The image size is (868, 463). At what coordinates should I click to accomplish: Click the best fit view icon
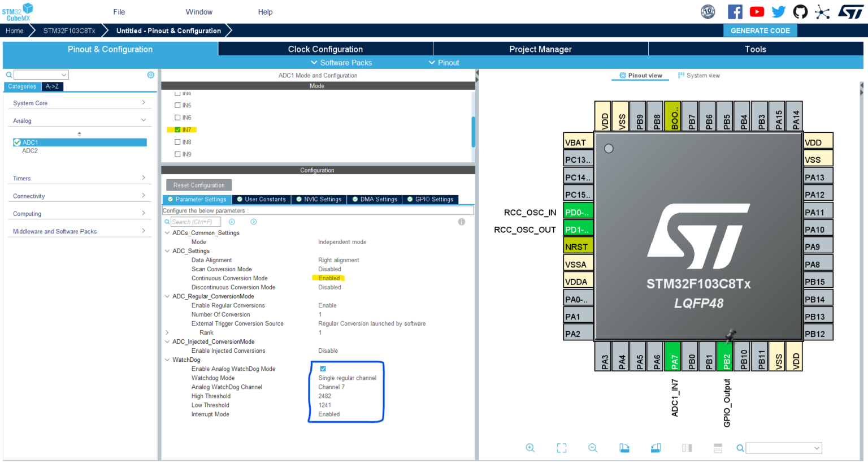click(562, 448)
